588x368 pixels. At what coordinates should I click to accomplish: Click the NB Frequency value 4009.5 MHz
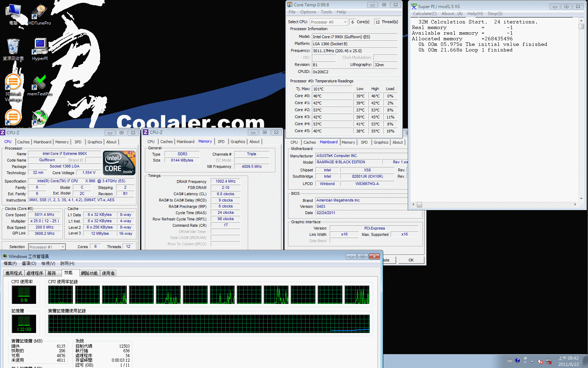coord(252,167)
